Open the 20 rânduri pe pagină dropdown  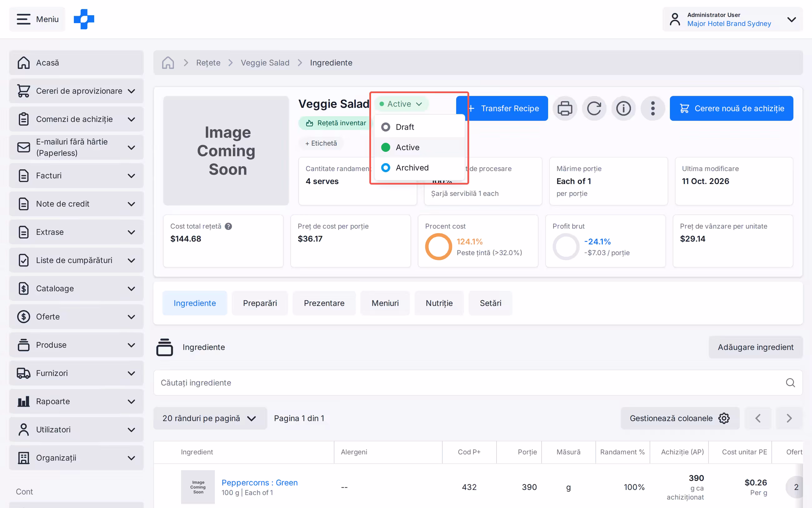[210, 418]
